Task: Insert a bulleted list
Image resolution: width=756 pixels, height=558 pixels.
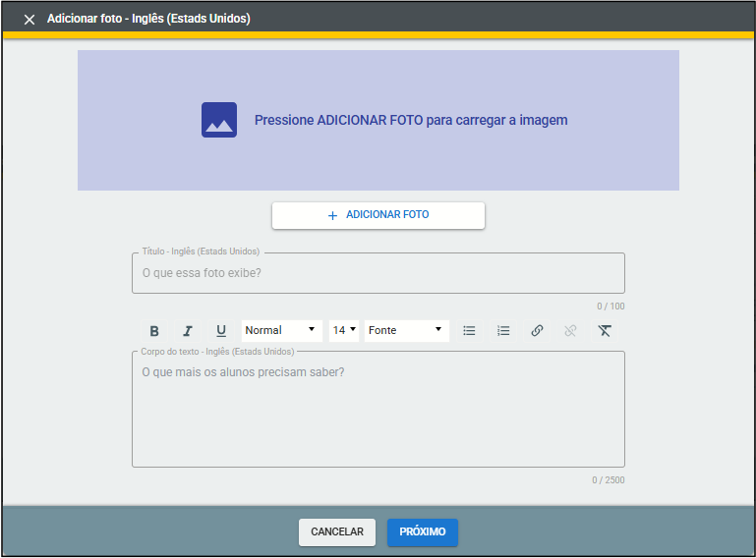Action: [x=470, y=331]
